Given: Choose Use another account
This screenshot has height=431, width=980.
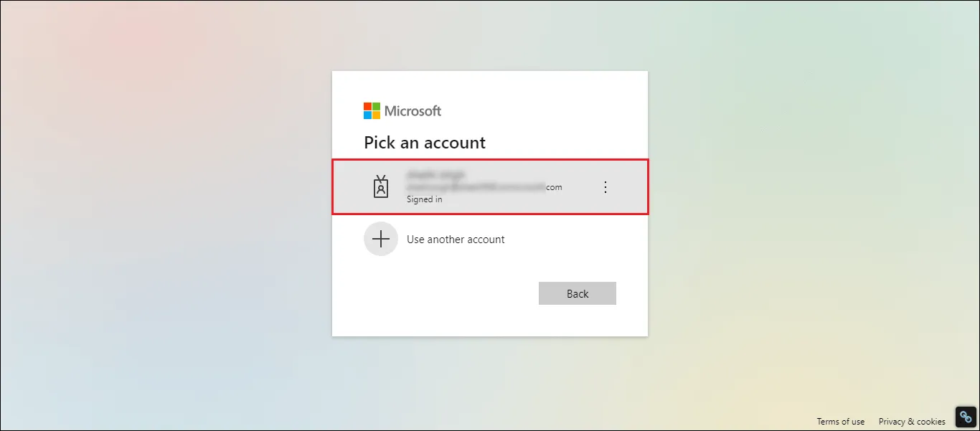Looking at the screenshot, I should point(490,240).
